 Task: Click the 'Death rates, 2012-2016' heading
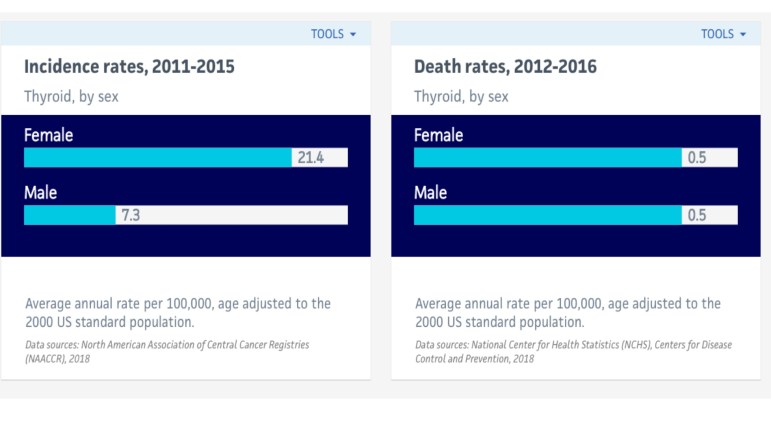pyautogui.click(x=505, y=67)
